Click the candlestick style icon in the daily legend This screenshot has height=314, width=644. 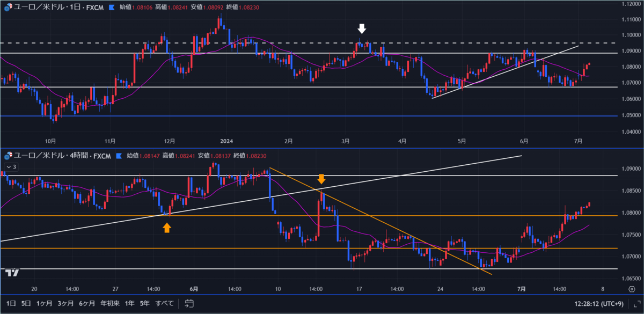coord(112,7)
